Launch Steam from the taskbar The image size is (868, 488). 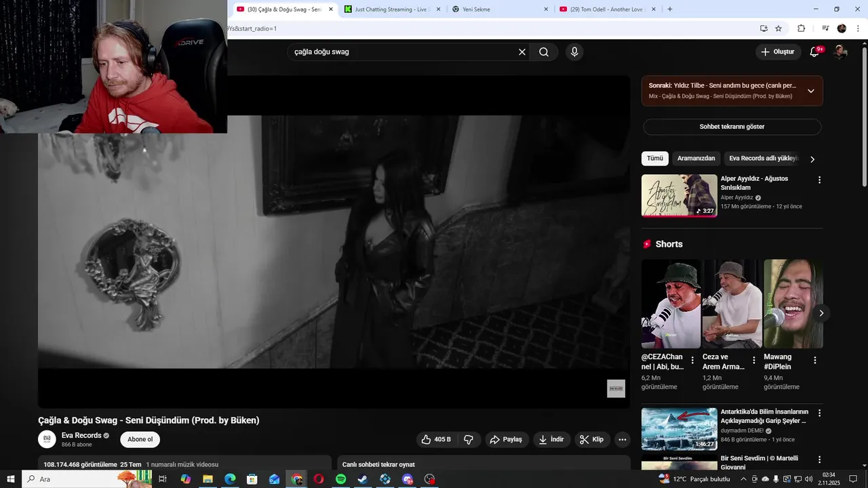[x=363, y=479]
